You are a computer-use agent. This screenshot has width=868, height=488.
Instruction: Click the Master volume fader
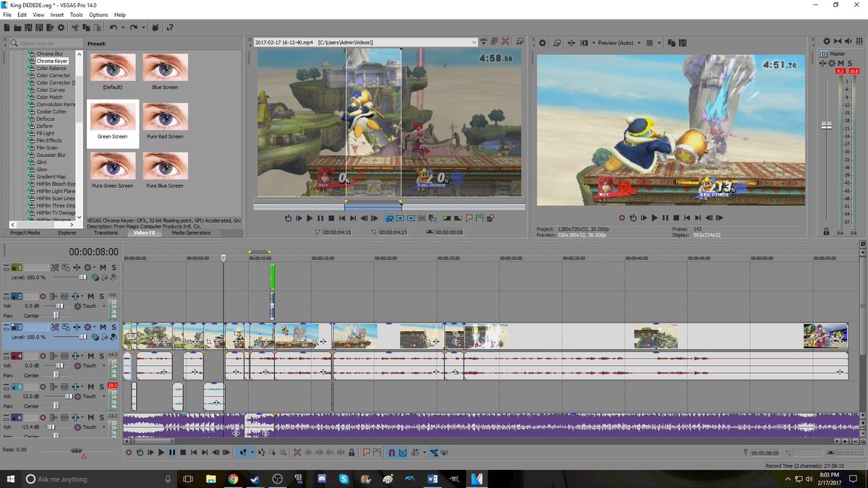point(826,125)
